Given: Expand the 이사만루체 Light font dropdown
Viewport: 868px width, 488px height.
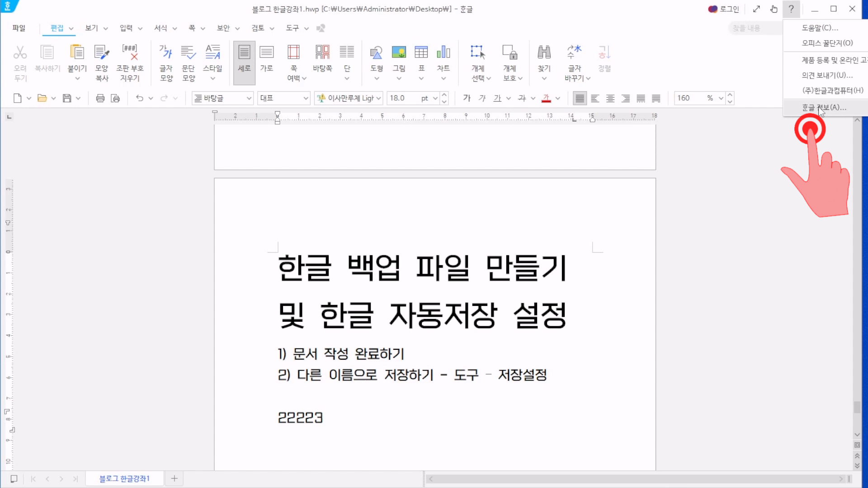Looking at the screenshot, I should (379, 98).
